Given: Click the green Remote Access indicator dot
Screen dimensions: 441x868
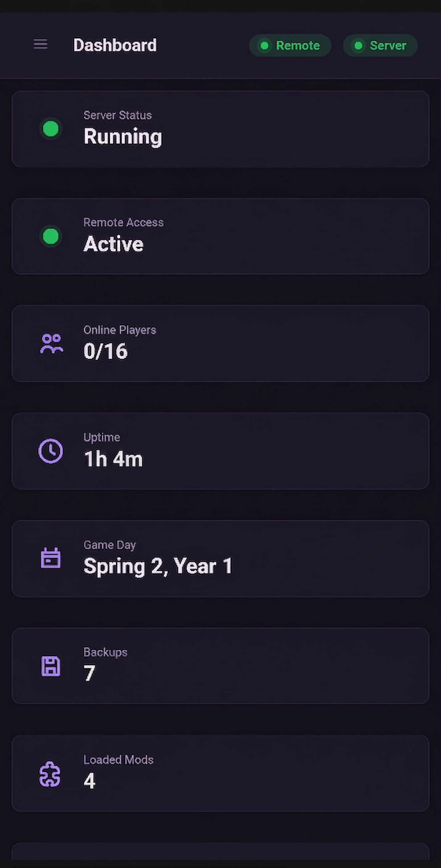Looking at the screenshot, I should point(51,236).
